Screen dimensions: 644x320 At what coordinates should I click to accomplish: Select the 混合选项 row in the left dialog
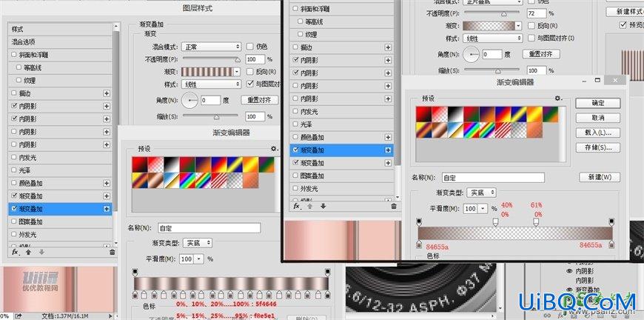tap(60, 42)
